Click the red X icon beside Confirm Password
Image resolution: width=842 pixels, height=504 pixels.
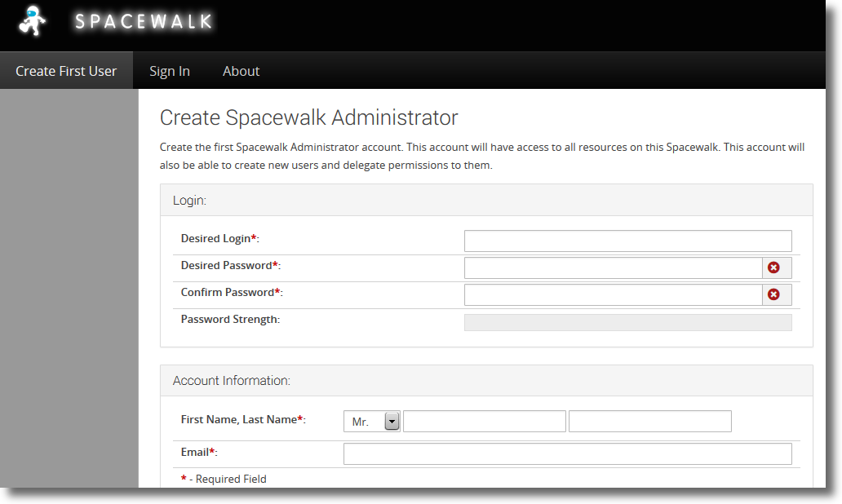click(773, 294)
